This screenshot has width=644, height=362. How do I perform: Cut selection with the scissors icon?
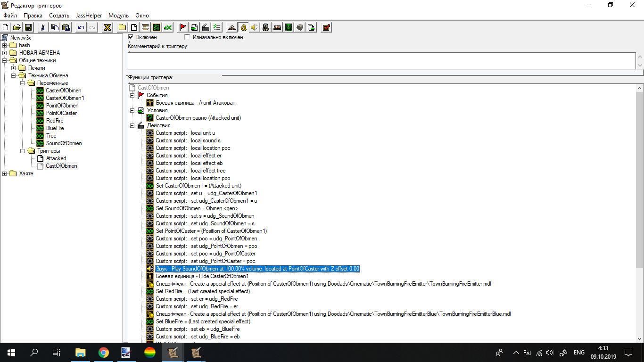(x=43, y=27)
